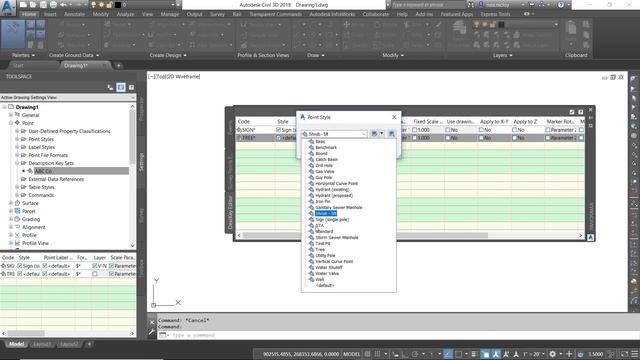The image size is (640, 360).
Task: Open the dropdown arrow beside Point Style create icon
Action: 382,133
